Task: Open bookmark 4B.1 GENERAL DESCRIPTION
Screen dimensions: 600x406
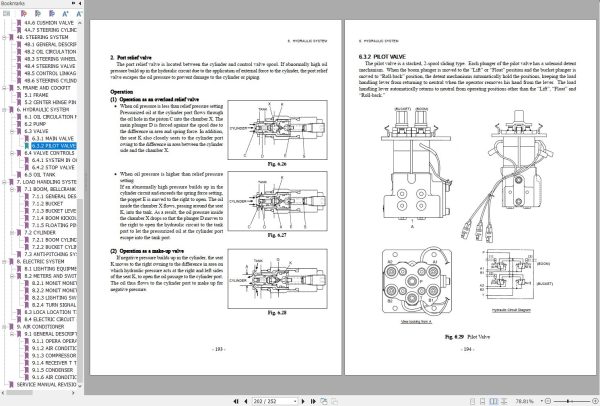Action: click(x=50, y=44)
